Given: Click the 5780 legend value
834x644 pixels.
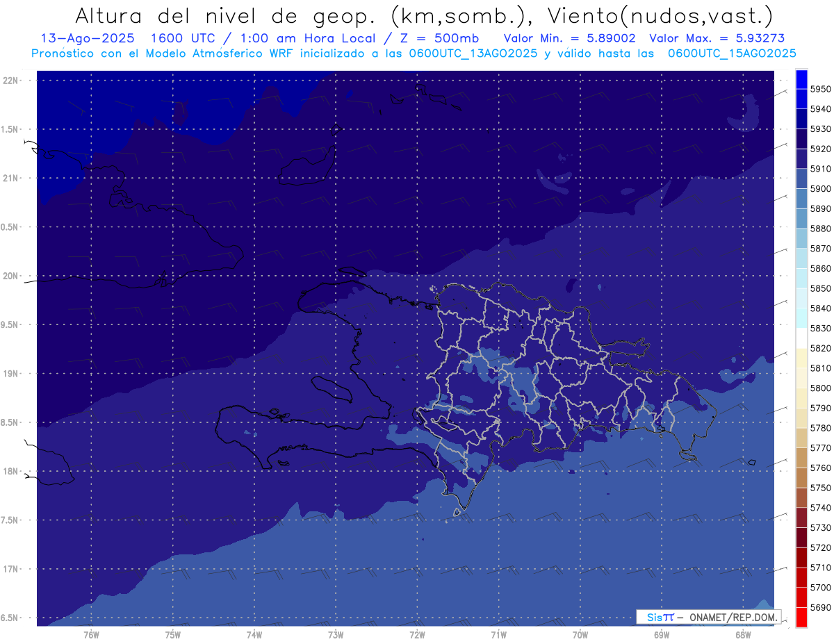Looking at the screenshot, I should pyautogui.click(x=821, y=428).
